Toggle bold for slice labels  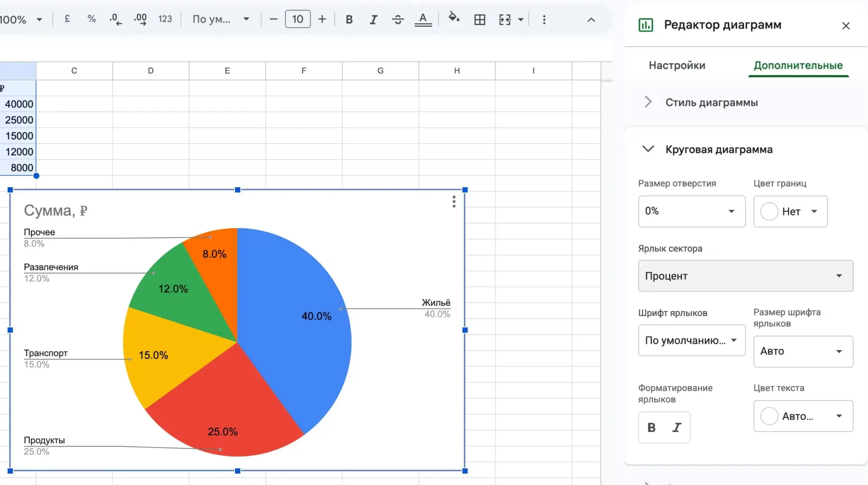[x=651, y=427]
